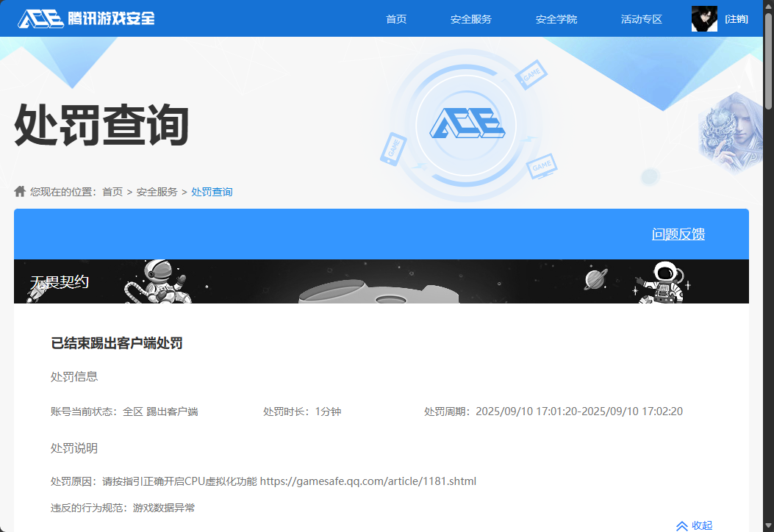The width and height of the screenshot is (774, 532).
Task: Select the 安全学院 navigation item
Action: tap(556, 18)
